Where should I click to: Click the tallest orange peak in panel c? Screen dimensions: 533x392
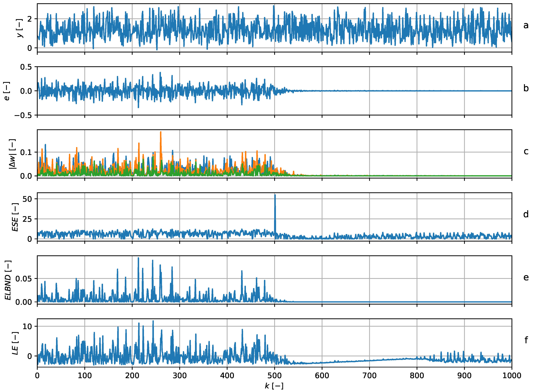tap(161, 135)
